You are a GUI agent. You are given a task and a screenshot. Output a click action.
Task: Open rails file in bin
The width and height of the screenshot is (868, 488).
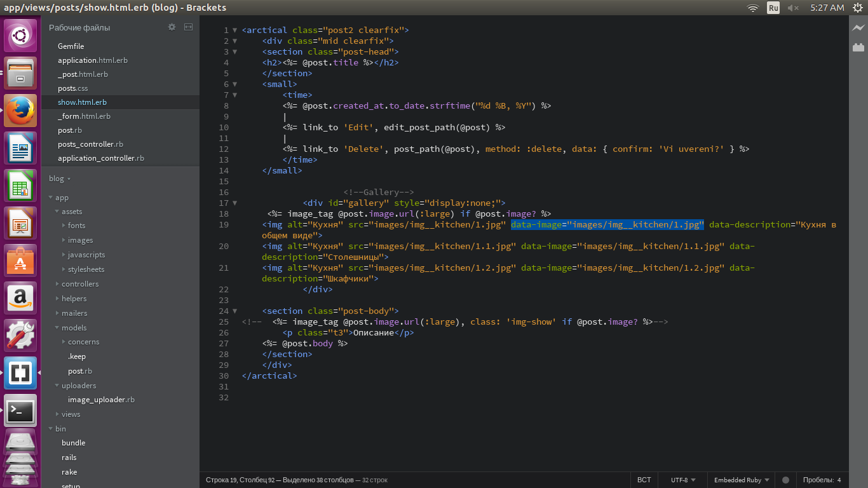pos(69,457)
